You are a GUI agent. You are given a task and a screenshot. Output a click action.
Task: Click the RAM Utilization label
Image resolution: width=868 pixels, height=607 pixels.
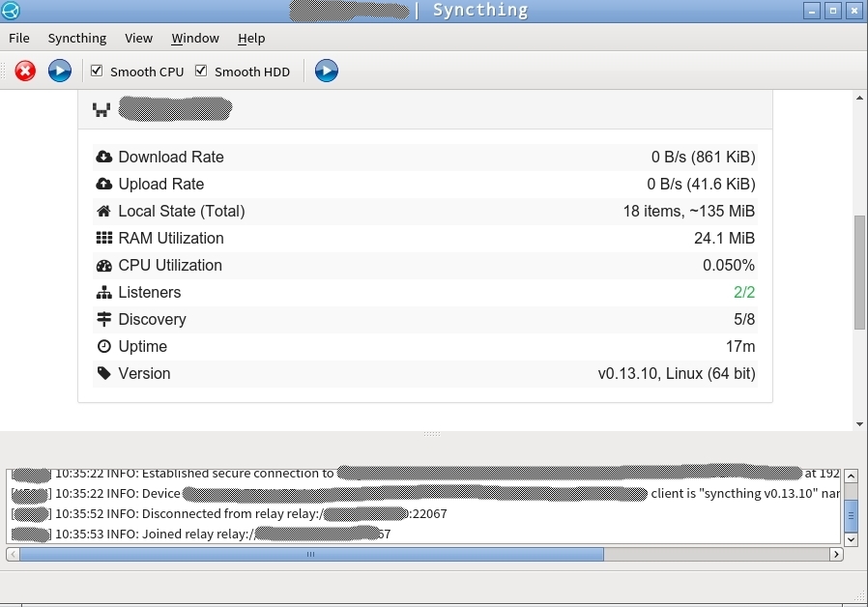[x=171, y=238]
